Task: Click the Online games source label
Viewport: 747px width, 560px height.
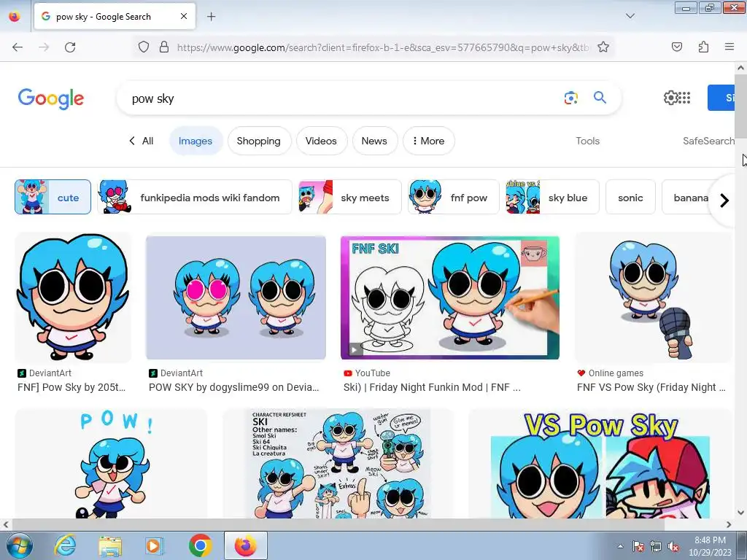Action: [x=616, y=373]
